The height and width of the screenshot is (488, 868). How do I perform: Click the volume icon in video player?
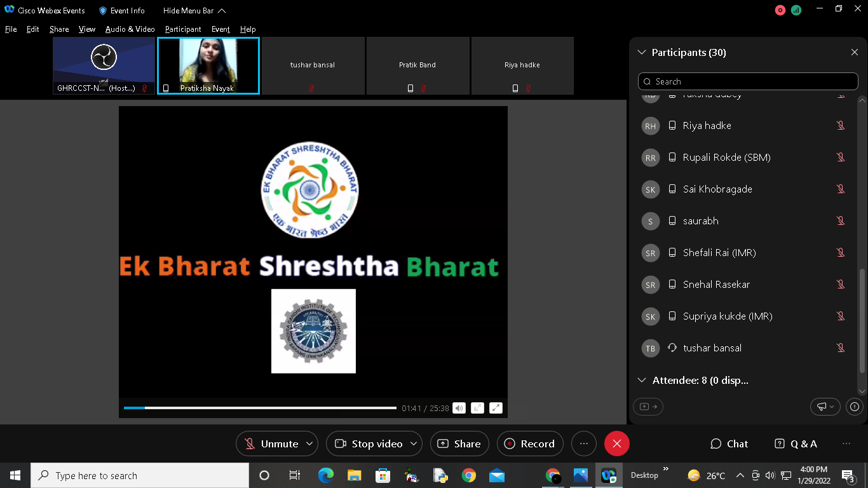459,408
